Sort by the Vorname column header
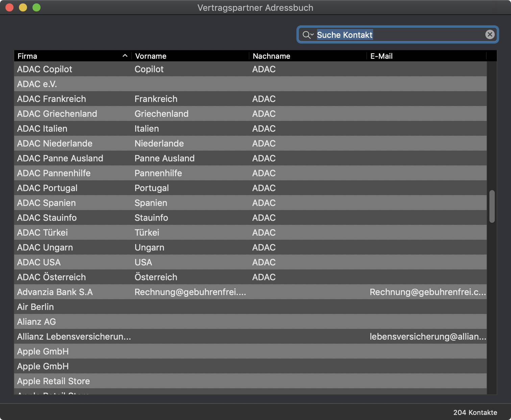Image resolution: width=511 pixels, height=420 pixels. pos(190,56)
